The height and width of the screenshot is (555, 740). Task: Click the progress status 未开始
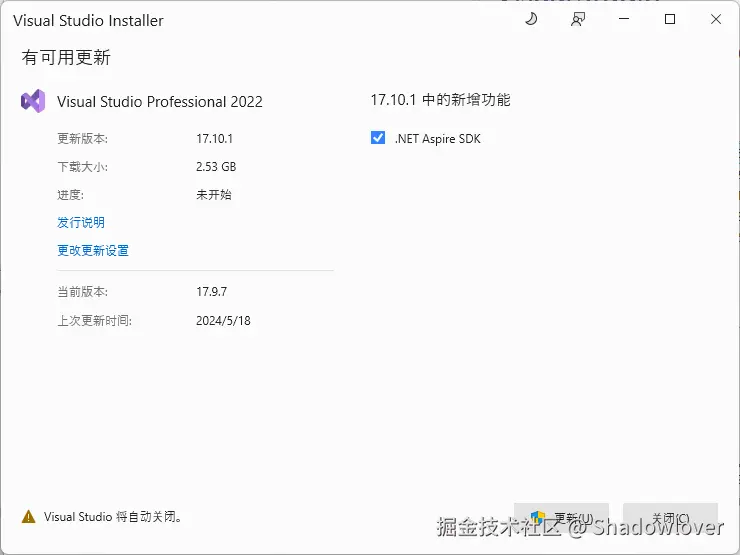(x=214, y=194)
